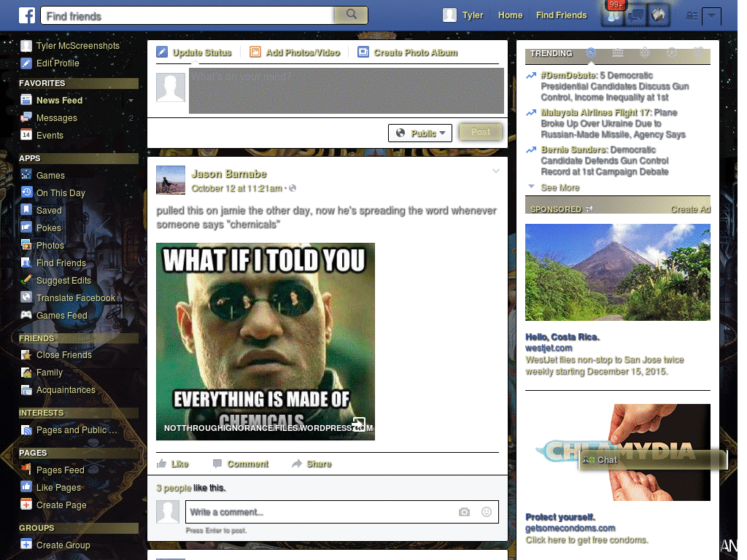Viewport: 747px width, 560px height.
Task: Click the Games Feed controller icon
Action: pyautogui.click(x=26, y=315)
